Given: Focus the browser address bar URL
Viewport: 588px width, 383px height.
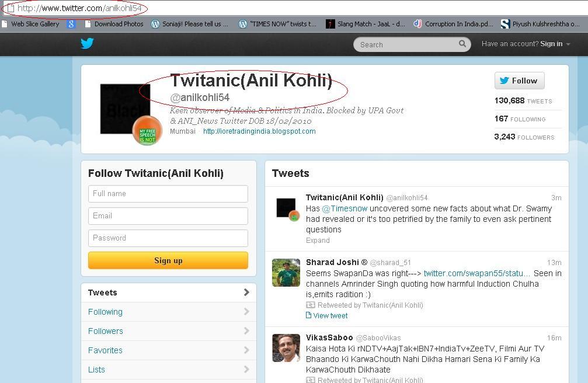Looking at the screenshot, I should coord(80,8).
